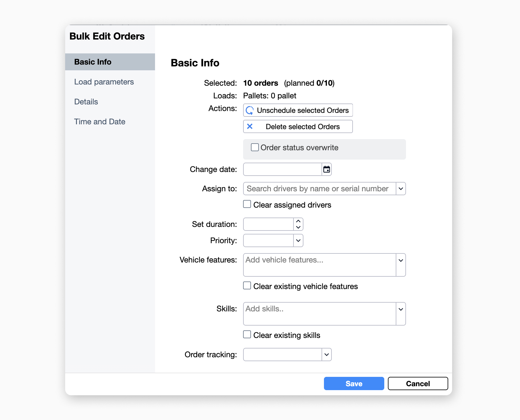Open the Time and Date section
The width and height of the screenshot is (520, 420).
pos(100,122)
